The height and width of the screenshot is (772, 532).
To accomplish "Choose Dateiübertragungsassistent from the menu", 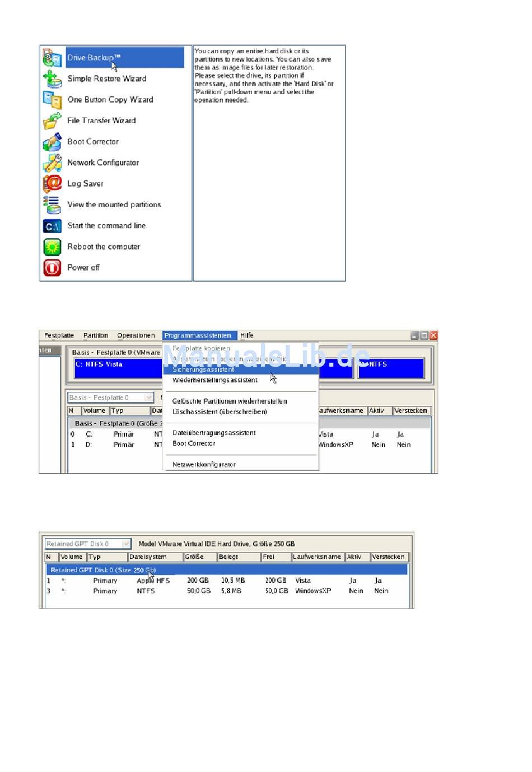I will point(214,433).
